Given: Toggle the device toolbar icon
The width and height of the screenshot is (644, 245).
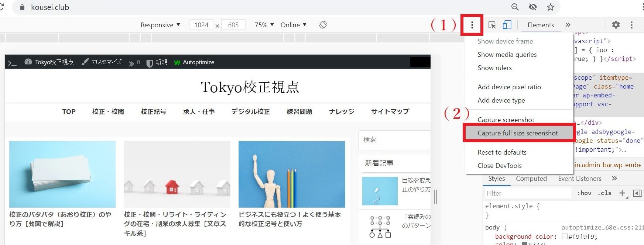Looking at the screenshot, I should pos(507,25).
